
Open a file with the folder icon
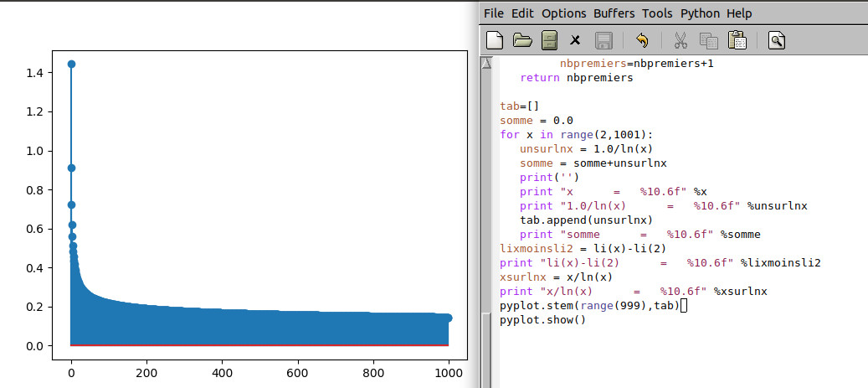[522, 39]
